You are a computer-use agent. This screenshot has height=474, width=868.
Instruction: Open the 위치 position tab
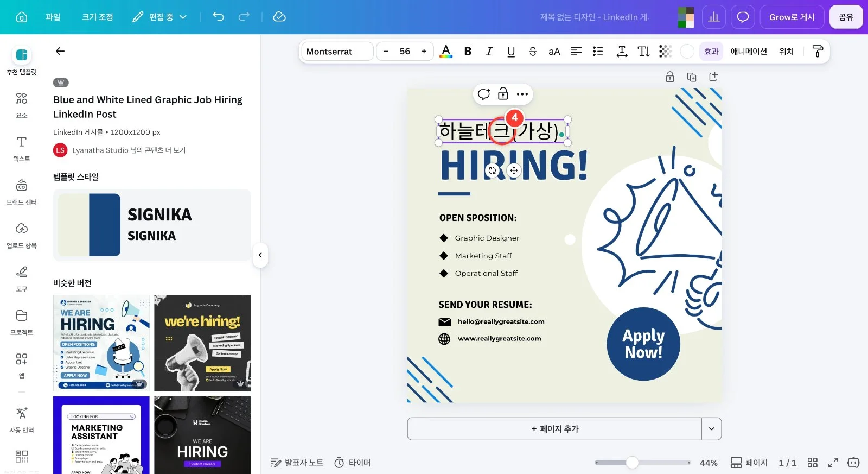point(786,52)
